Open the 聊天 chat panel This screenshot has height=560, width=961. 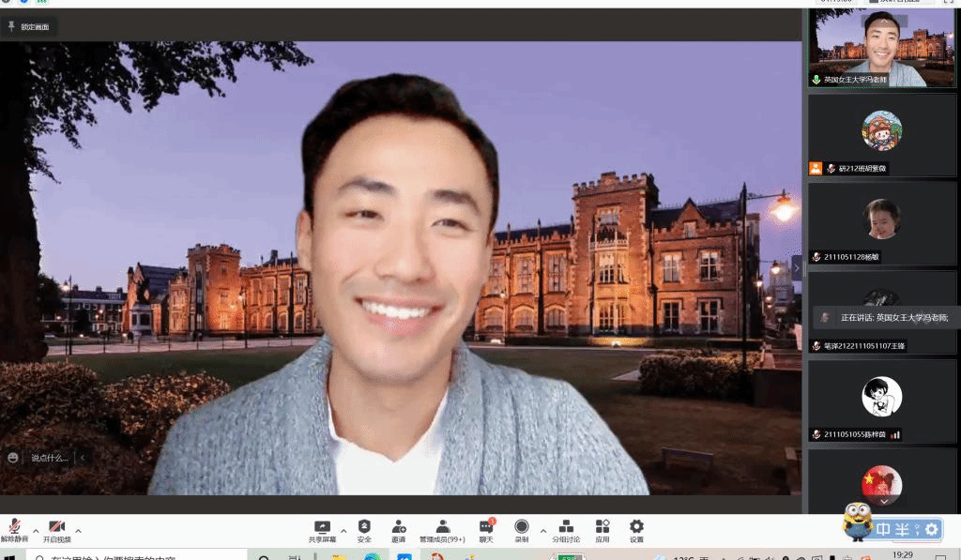tap(486, 530)
